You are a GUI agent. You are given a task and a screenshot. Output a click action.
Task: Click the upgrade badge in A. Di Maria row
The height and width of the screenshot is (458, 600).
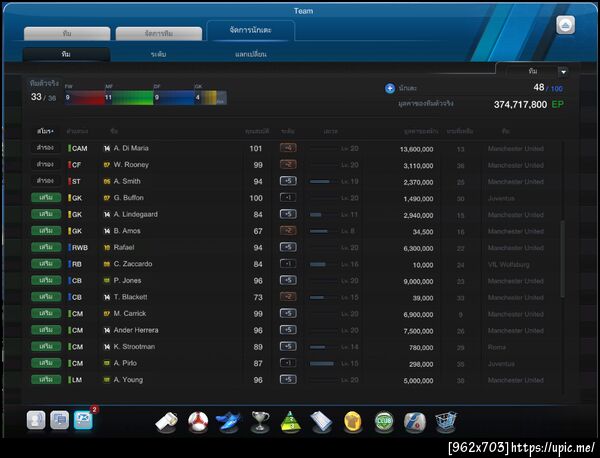(x=288, y=148)
